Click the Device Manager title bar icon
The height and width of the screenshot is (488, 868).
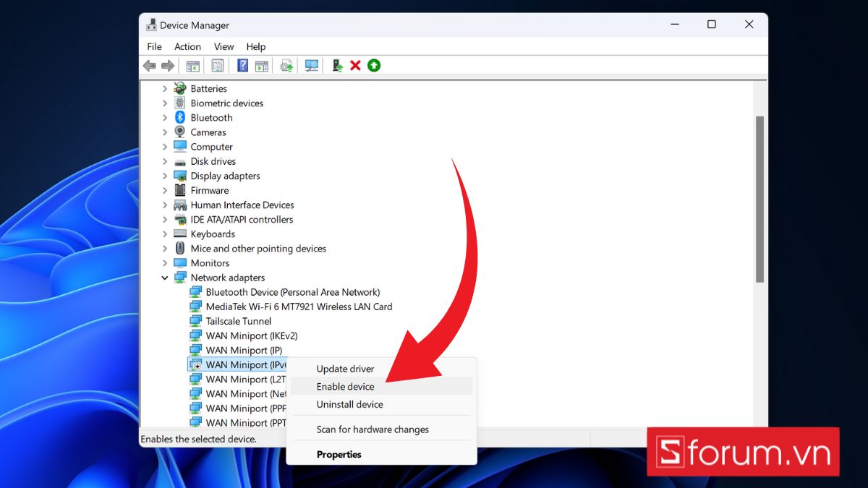151,25
